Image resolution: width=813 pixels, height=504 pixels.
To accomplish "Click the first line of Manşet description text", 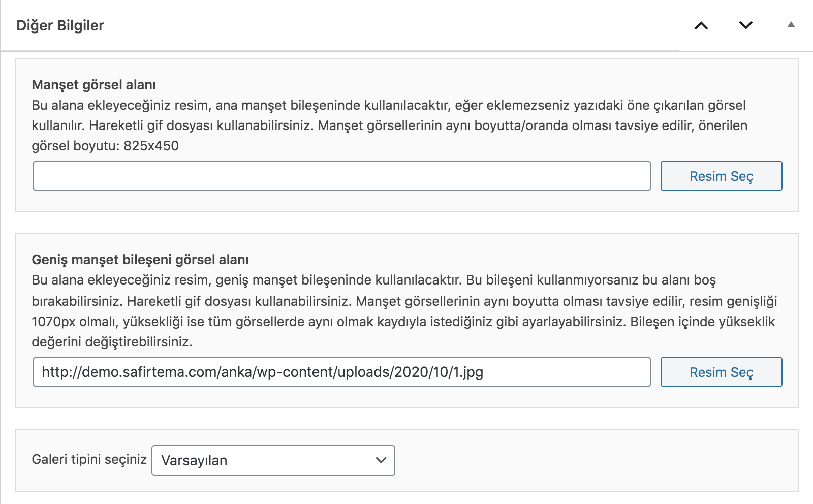I will click(x=388, y=105).
